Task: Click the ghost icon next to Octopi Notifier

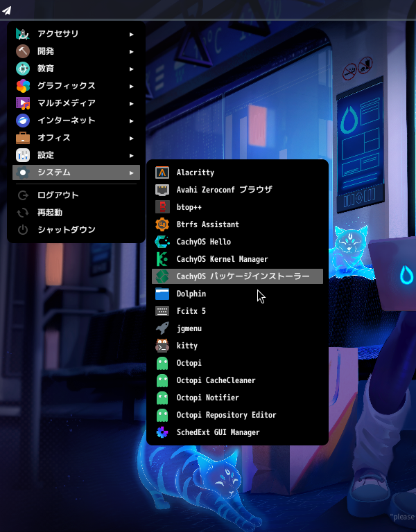Action: coord(162,398)
